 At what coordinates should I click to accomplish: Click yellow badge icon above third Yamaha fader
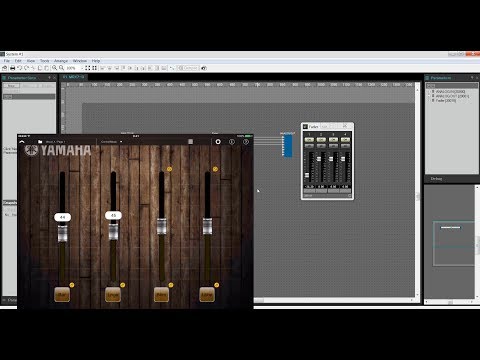pyautogui.click(x=169, y=169)
